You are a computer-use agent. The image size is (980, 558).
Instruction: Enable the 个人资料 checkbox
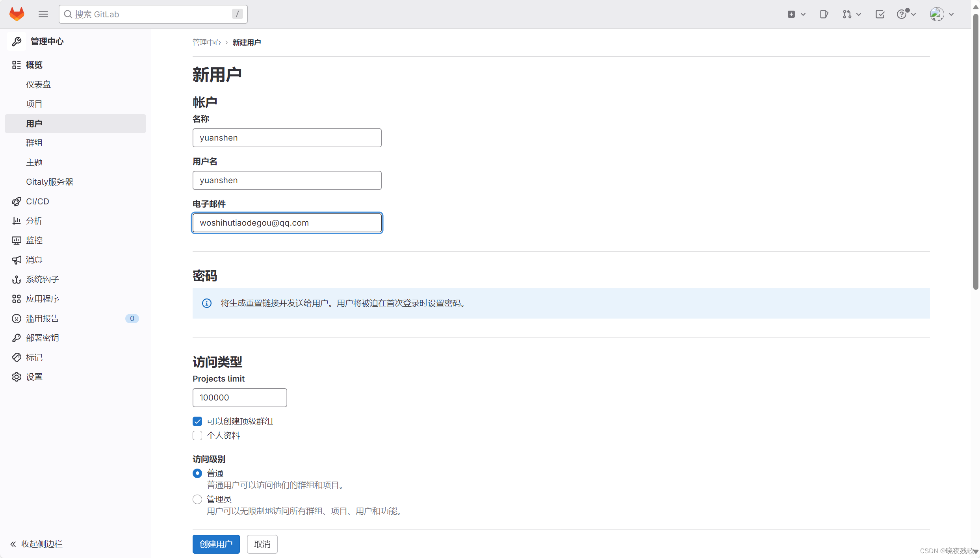197,436
